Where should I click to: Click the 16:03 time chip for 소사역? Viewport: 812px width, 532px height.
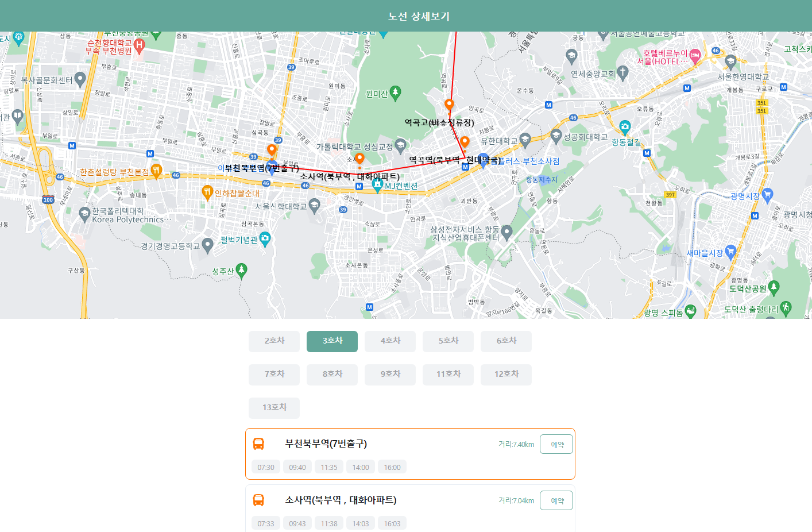tap(392, 523)
